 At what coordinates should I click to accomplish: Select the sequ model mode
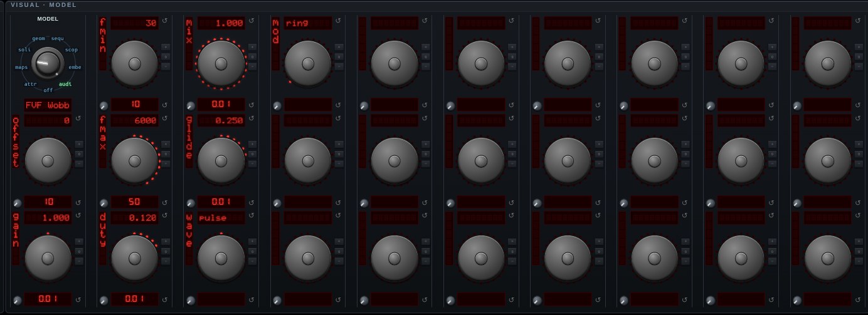click(57, 38)
